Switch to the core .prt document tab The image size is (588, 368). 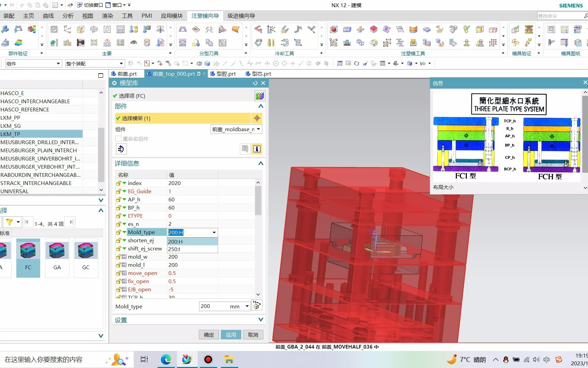click(x=258, y=74)
